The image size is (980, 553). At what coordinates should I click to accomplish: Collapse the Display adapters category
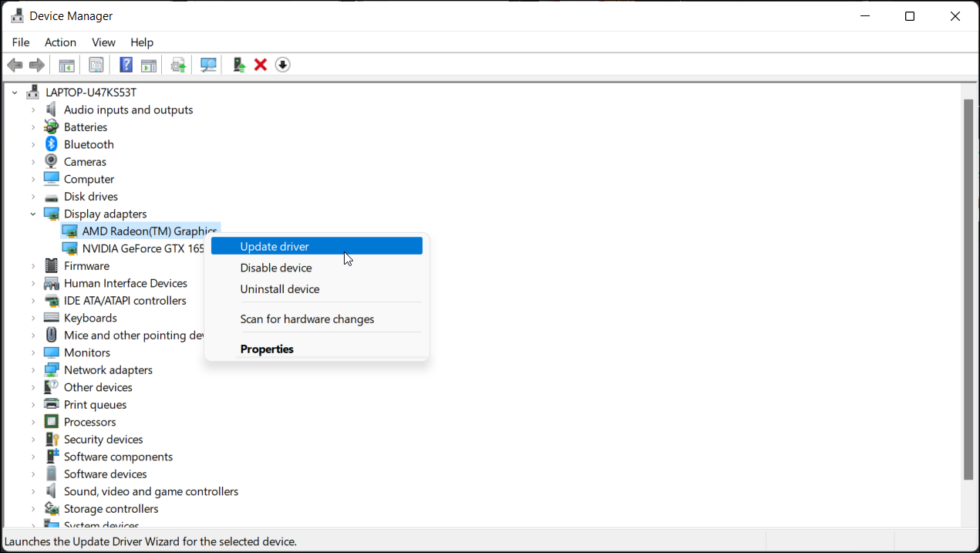[x=33, y=214]
